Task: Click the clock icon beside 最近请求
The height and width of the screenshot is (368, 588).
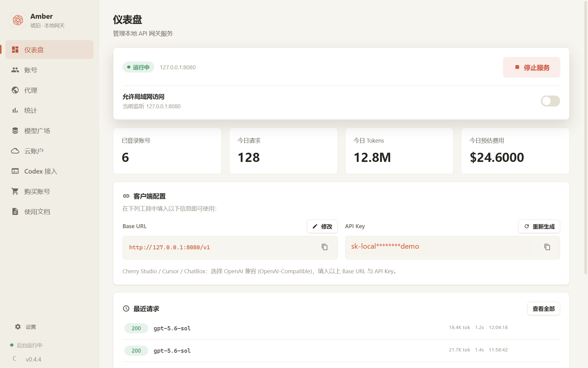Action: pos(126,309)
